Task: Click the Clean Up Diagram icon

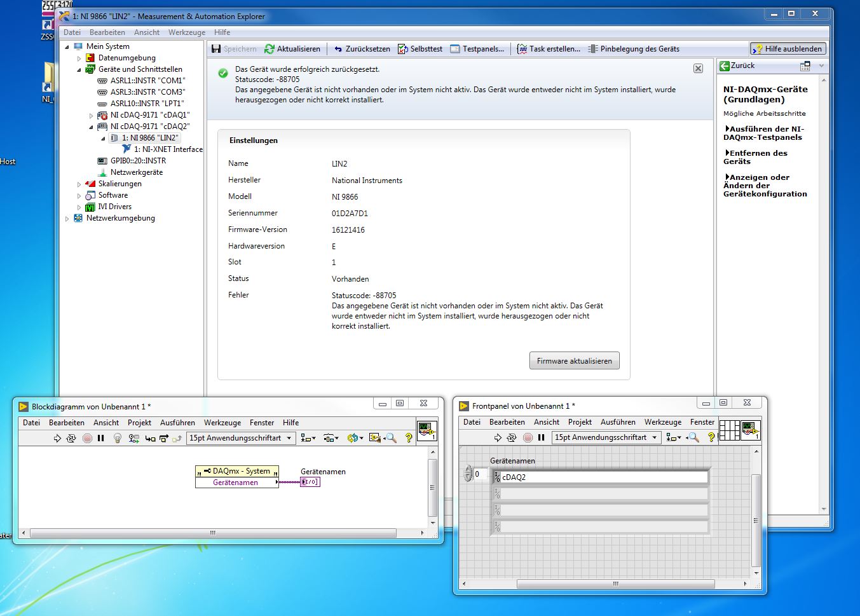Action: point(375,438)
